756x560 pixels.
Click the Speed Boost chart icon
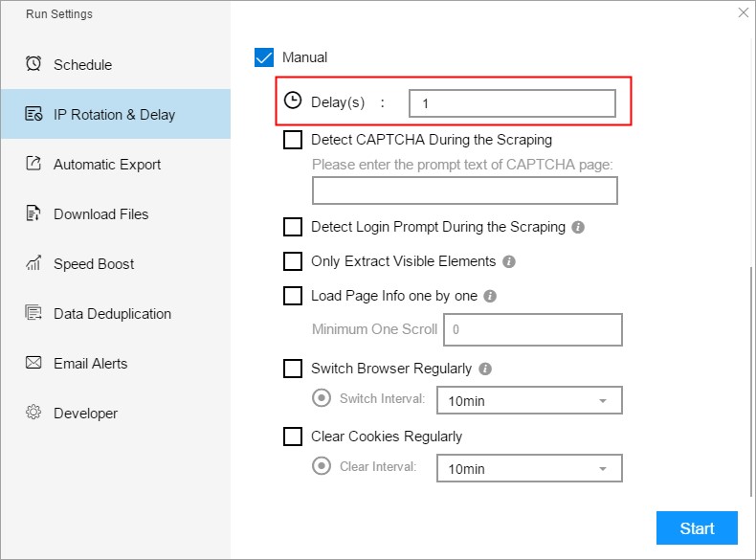(x=33, y=263)
